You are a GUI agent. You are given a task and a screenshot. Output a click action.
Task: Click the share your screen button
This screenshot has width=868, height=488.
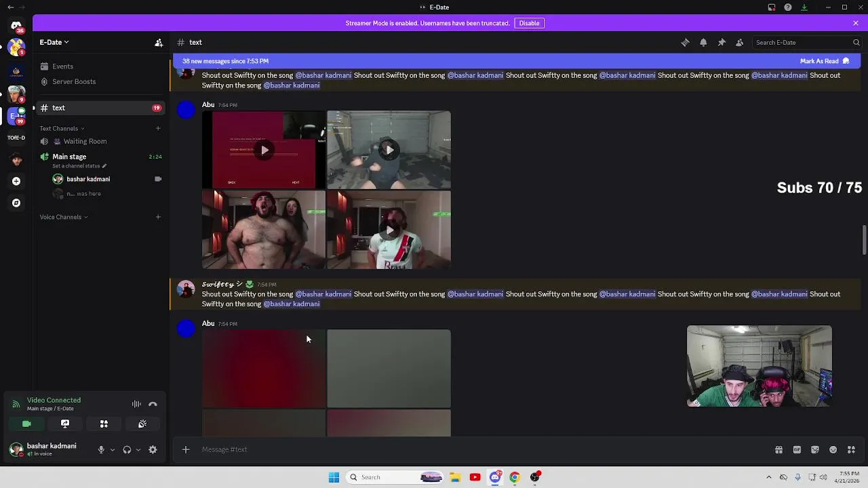65,424
